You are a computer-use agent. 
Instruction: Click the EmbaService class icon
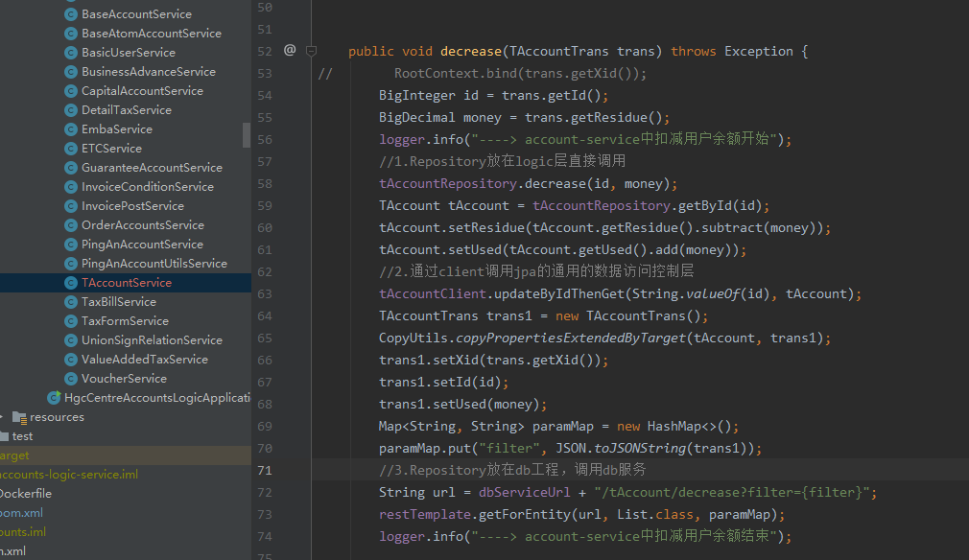click(x=71, y=129)
